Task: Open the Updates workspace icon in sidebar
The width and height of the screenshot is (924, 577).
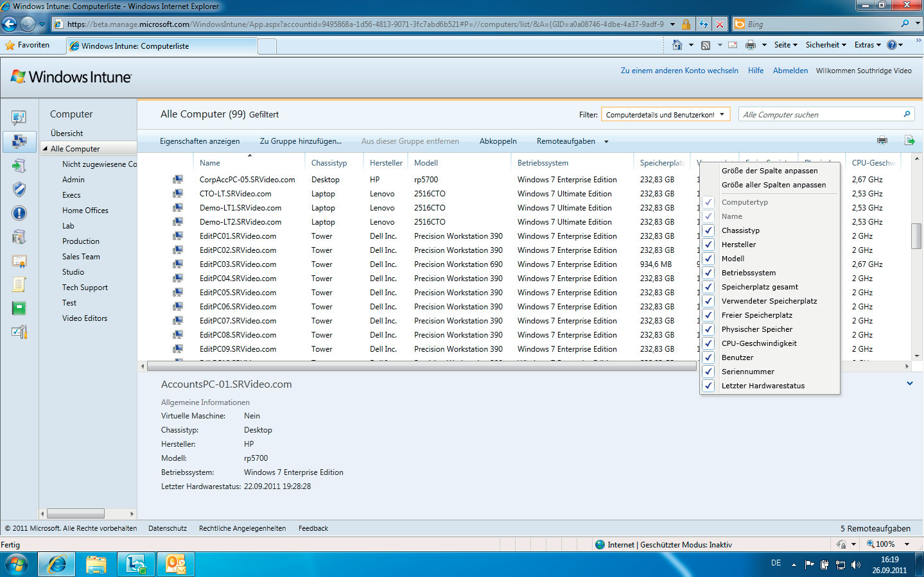Action: coord(19,166)
